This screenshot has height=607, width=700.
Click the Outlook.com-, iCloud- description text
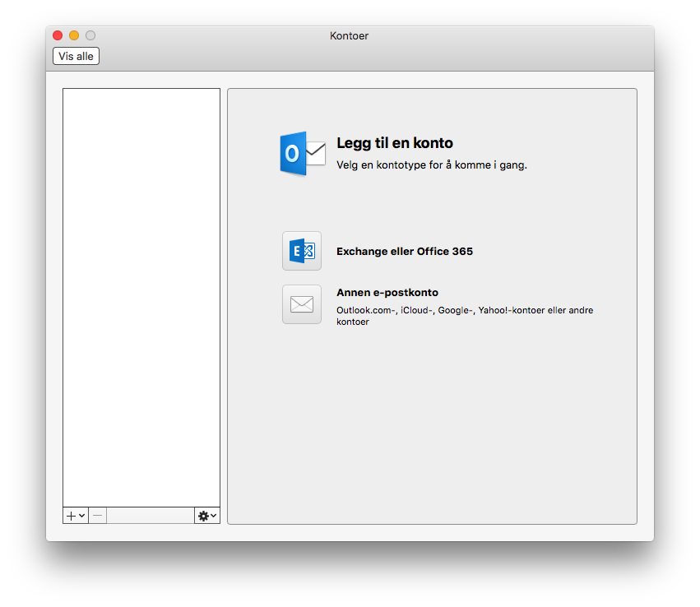coord(465,316)
